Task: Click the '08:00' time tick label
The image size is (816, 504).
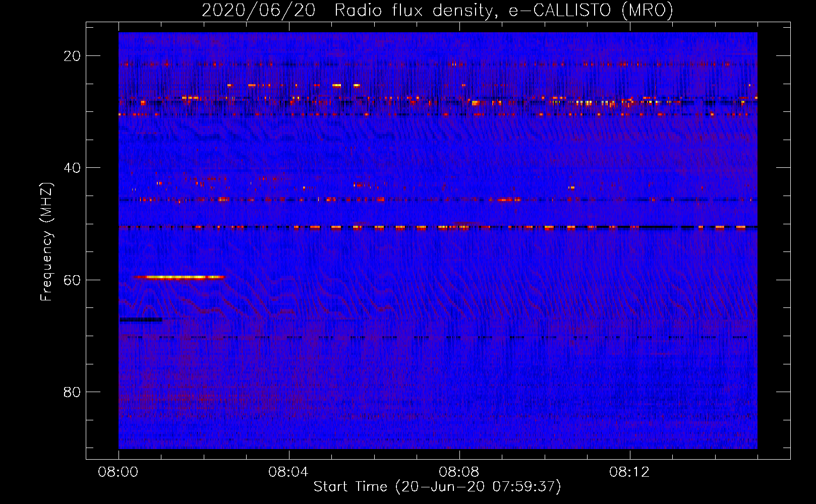Action: (119, 472)
